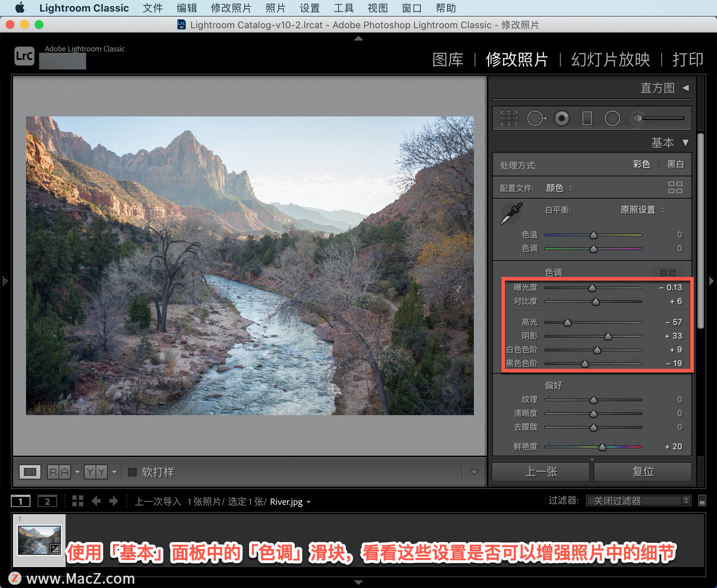717x588 pixels.
Task: Go forward with filmstrip right arrow
Action: pos(114,501)
